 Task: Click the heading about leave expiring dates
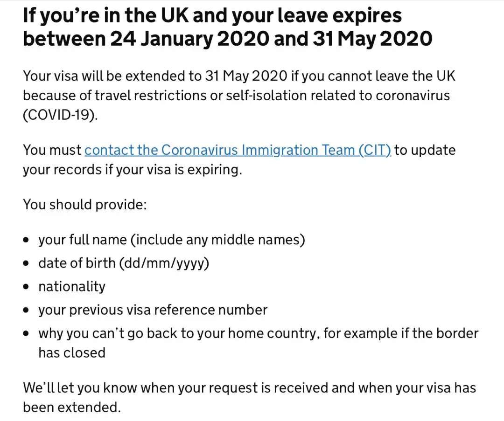(x=212, y=27)
